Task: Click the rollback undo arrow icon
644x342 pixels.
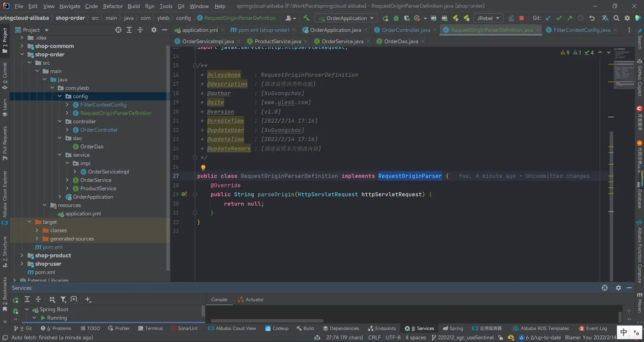Action: tap(592, 18)
